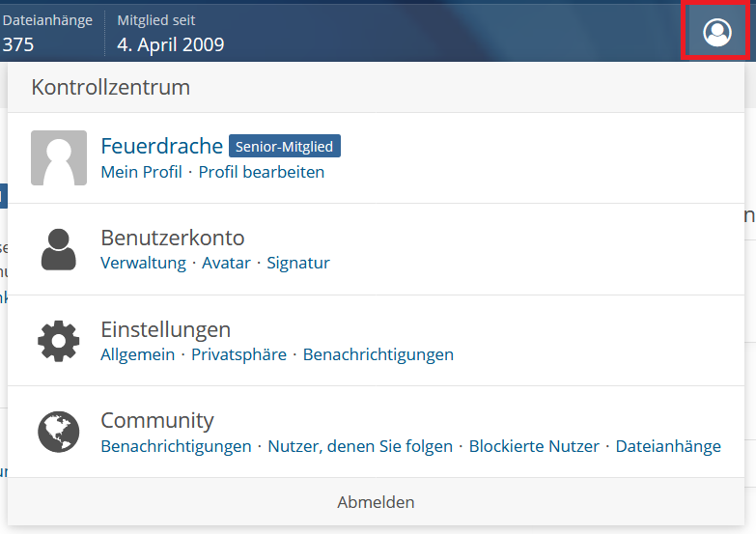Screen dimensions: 756x534
Task: Click the Benutzerkonto person icon
Action: coord(59,249)
